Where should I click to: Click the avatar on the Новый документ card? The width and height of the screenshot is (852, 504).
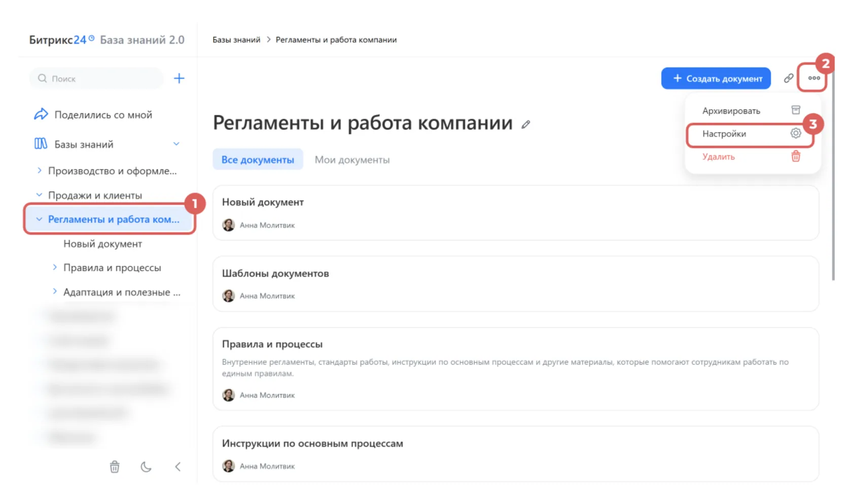coord(229,225)
